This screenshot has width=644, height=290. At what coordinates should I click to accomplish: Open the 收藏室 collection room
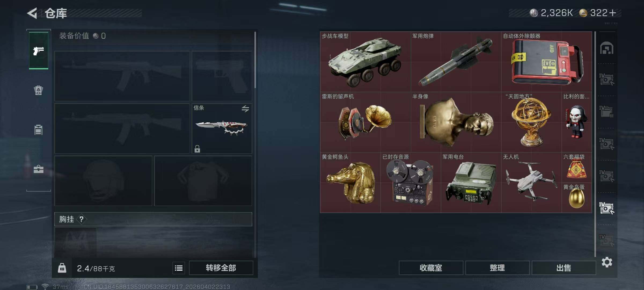click(431, 268)
